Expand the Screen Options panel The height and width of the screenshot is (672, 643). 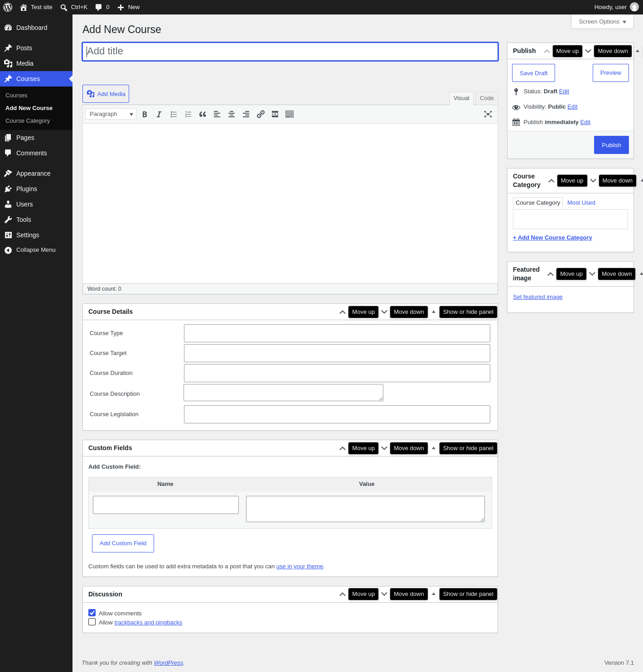pyautogui.click(x=602, y=22)
